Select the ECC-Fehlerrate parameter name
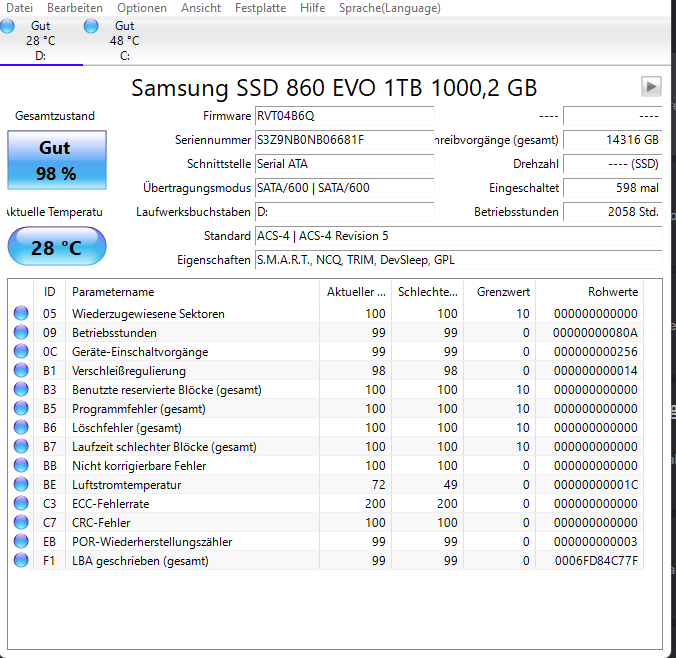 click(x=111, y=504)
